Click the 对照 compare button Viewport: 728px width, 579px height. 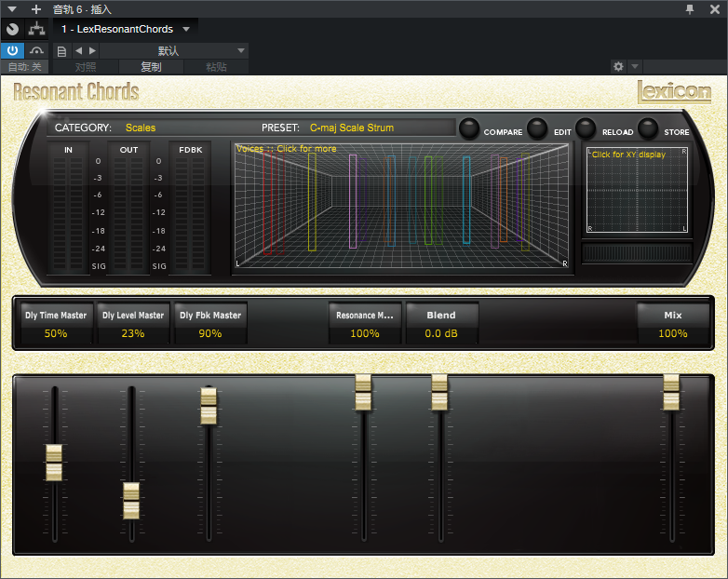coord(86,67)
